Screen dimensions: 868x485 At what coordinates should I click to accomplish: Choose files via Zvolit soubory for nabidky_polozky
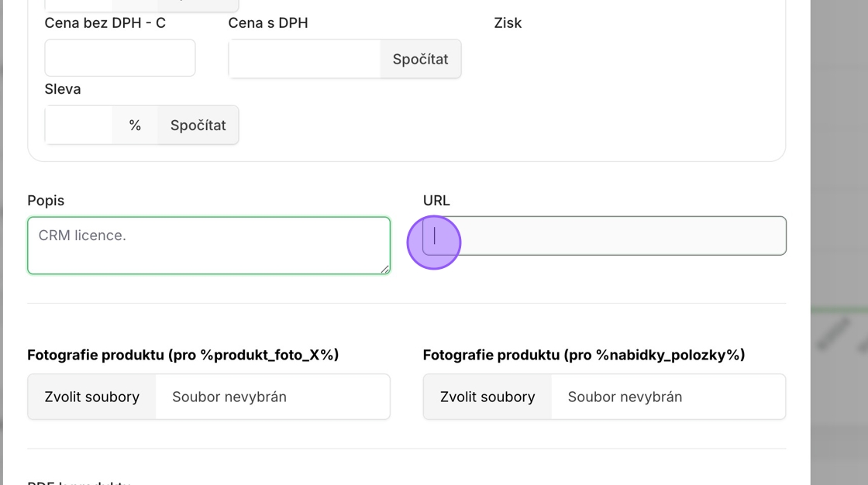point(487,397)
